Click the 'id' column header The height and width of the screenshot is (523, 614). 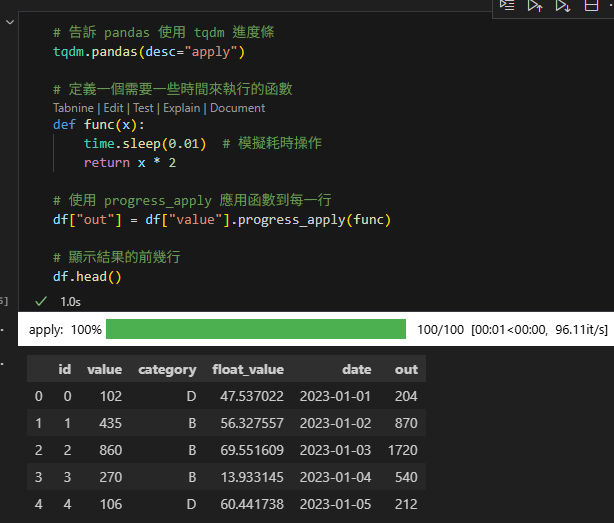coord(65,369)
